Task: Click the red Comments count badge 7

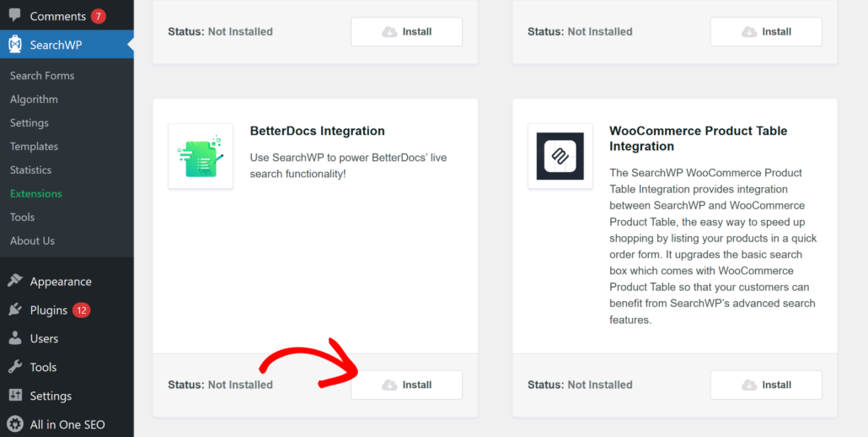Action: [98, 16]
